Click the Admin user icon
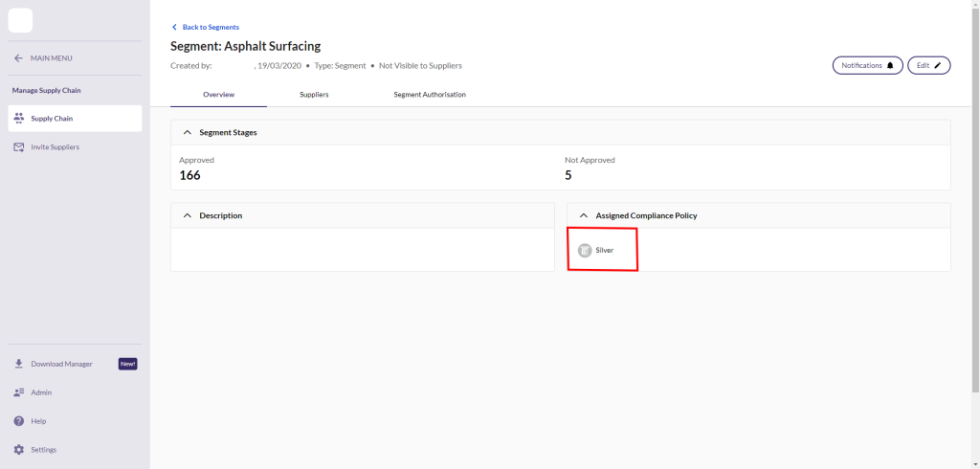 tap(19, 392)
